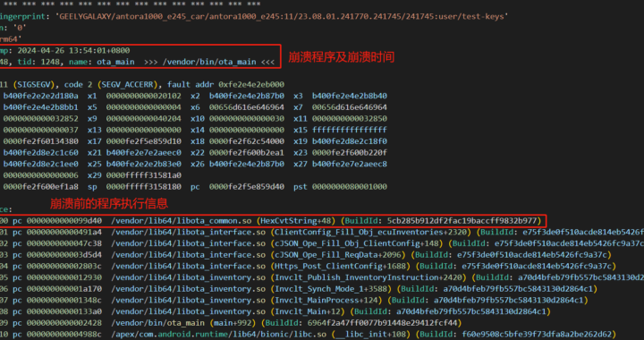Click '(cJSON_Ope_Fill_Obj_ClientConfig+148)' symbol
The image size is (644, 340).
point(357,244)
